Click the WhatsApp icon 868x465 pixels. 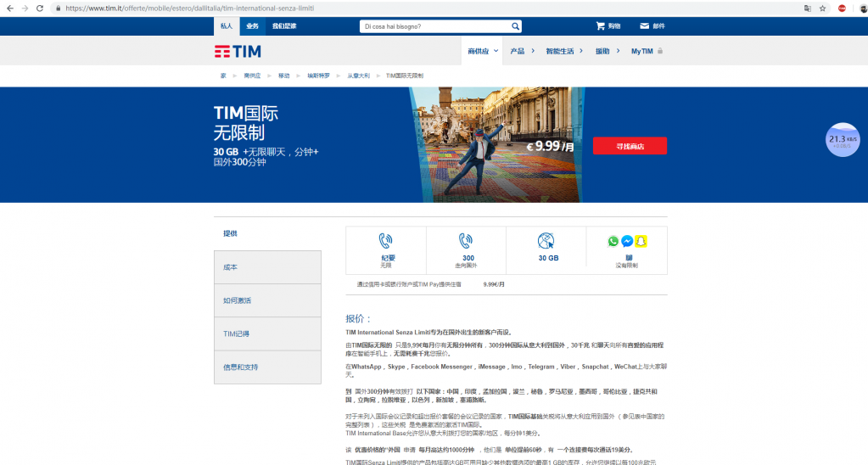tap(613, 241)
